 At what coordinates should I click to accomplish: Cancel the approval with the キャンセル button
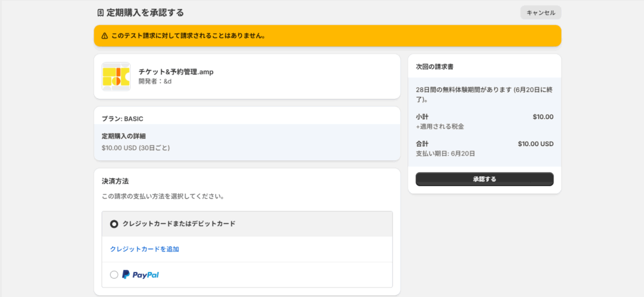click(x=540, y=13)
